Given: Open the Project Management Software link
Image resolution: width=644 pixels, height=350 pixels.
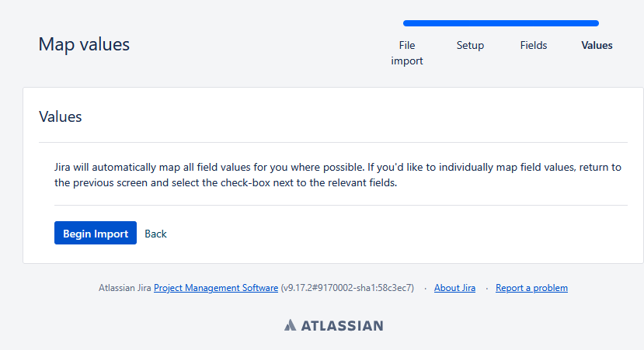Looking at the screenshot, I should click(x=216, y=288).
